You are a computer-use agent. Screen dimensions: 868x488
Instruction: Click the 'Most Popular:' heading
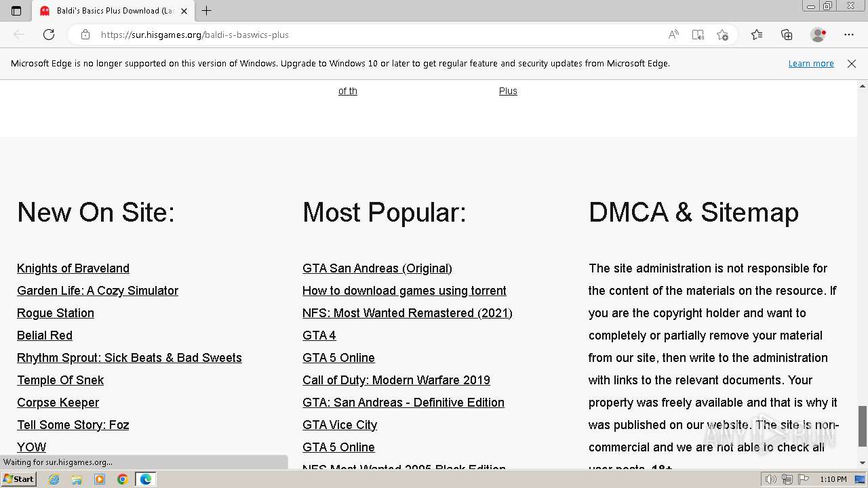(384, 213)
